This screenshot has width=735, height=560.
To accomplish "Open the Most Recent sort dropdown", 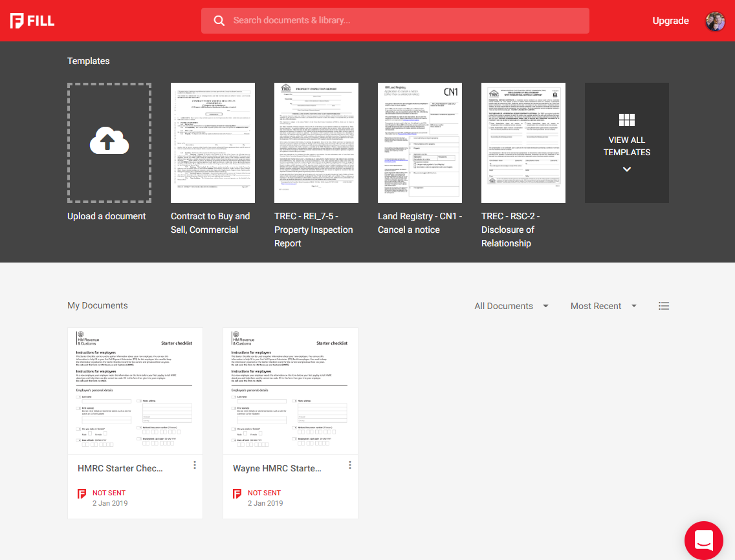I will [603, 306].
